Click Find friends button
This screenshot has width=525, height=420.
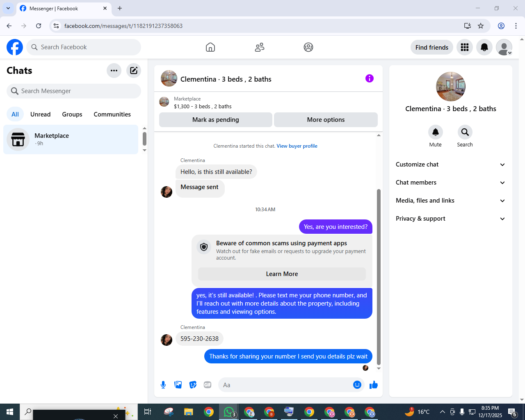click(x=432, y=47)
